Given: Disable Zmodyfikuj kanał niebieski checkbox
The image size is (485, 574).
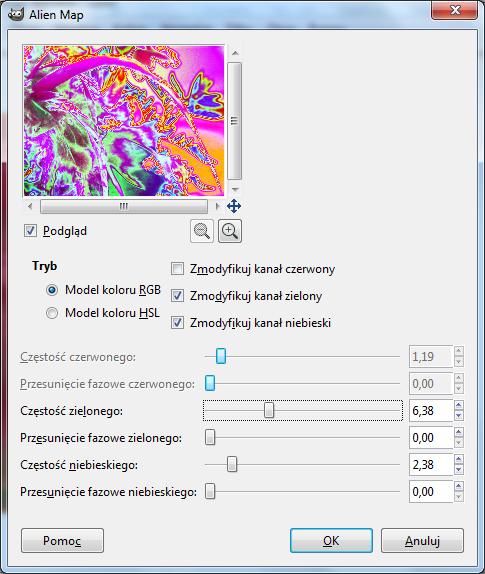Looking at the screenshot, I should 178,323.
